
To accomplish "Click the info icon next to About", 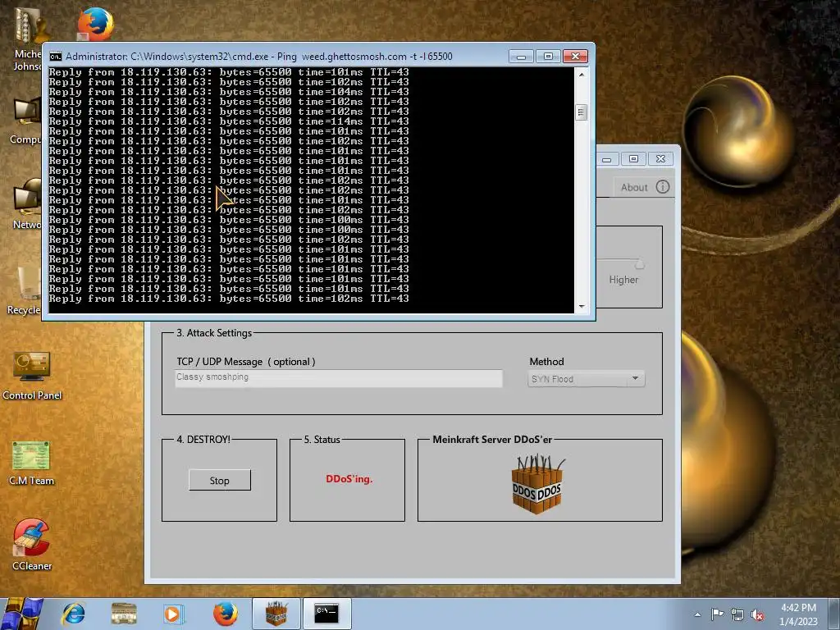I will click(663, 187).
